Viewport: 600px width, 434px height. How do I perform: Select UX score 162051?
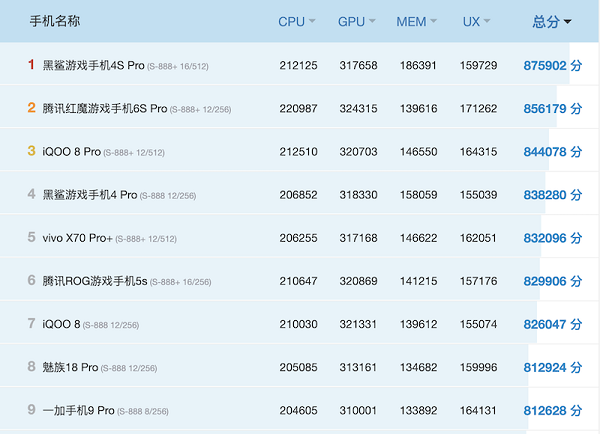[x=478, y=238]
